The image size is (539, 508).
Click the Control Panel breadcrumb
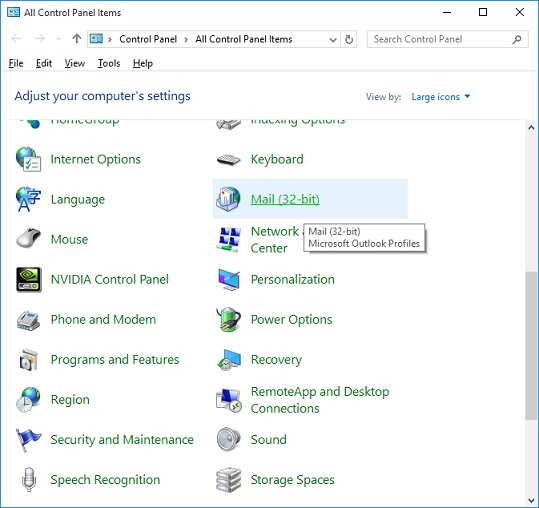click(148, 39)
